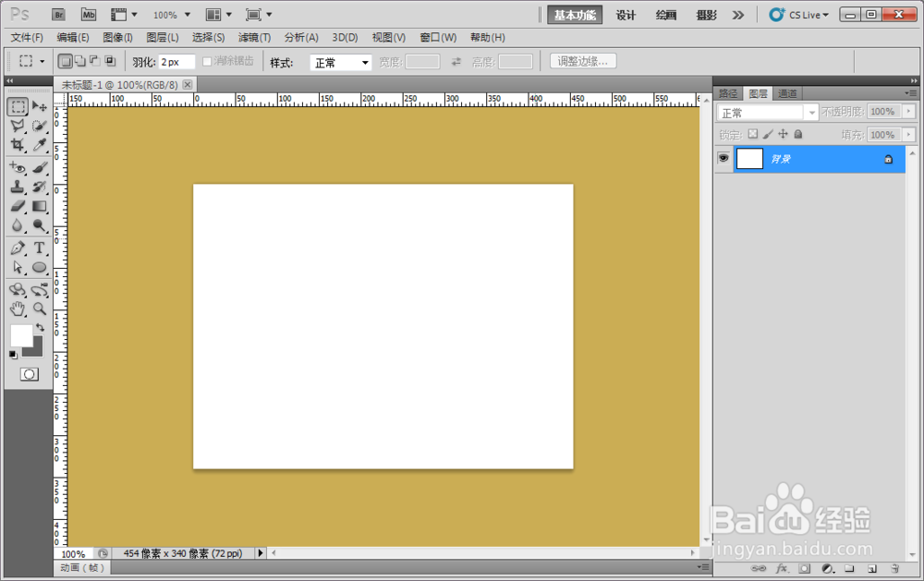Open the tool preset picker arrow
The width and height of the screenshot is (924, 581).
point(42,61)
